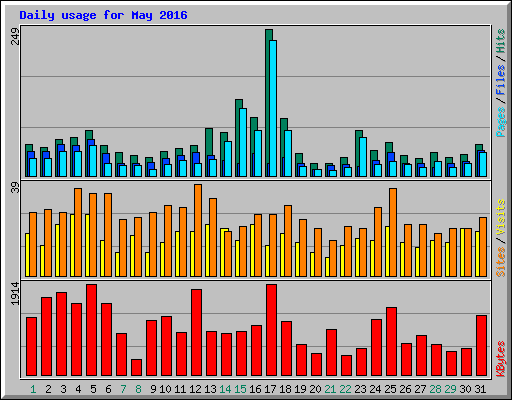Select the yellow sites bar for day 30

point(462,252)
